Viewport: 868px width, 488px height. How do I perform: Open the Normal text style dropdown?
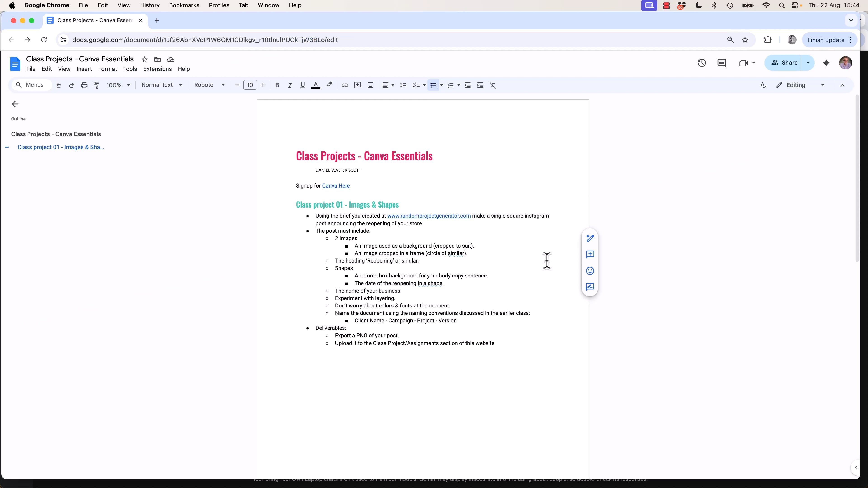[x=162, y=85]
